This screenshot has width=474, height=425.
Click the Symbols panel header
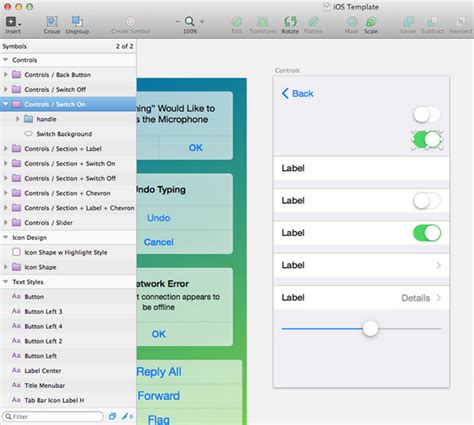point(68,46)
